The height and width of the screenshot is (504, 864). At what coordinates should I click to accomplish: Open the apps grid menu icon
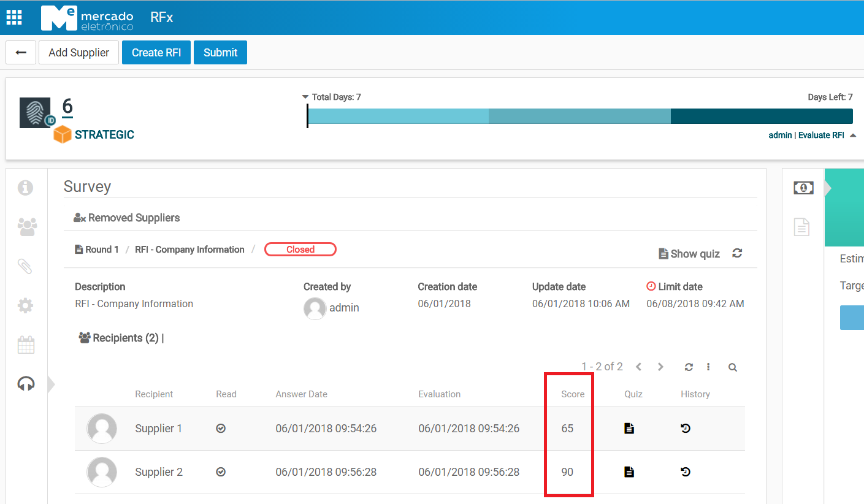tap(14, 17)
